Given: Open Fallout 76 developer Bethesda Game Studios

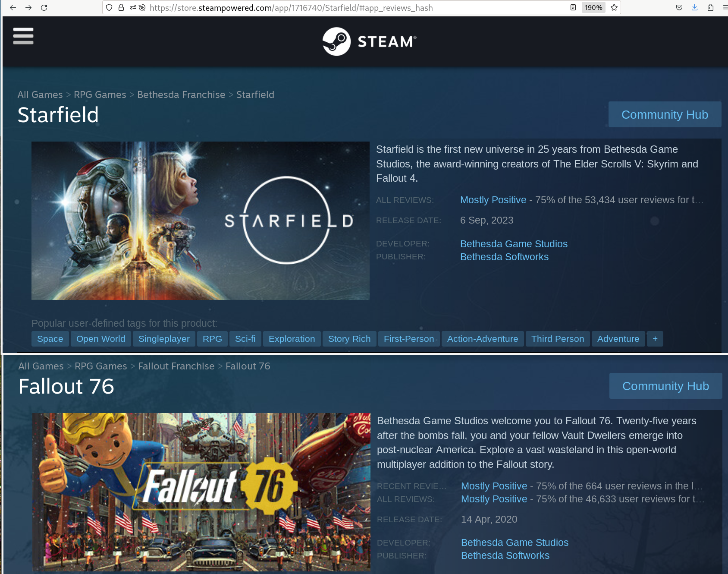Looking at the screenshot, I should 515,542.
